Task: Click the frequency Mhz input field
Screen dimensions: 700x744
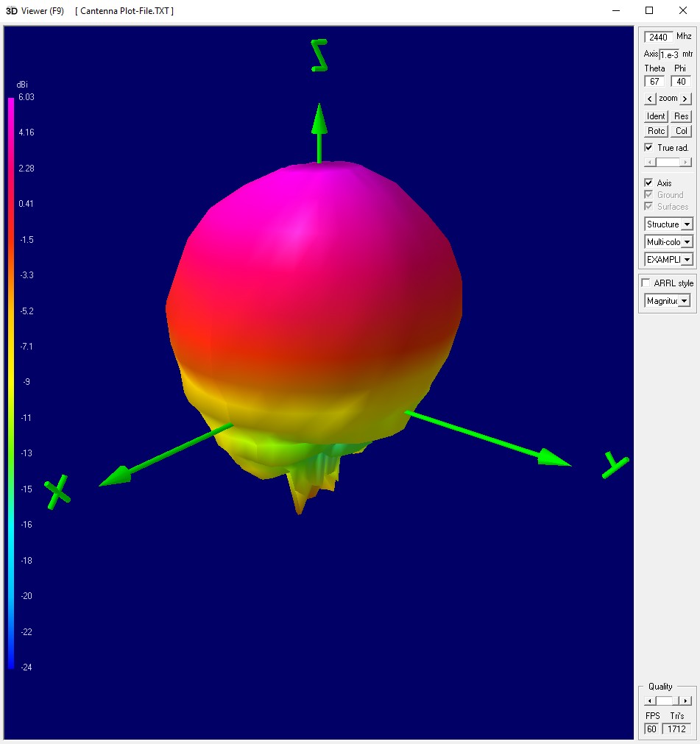Action: [658, 37]
